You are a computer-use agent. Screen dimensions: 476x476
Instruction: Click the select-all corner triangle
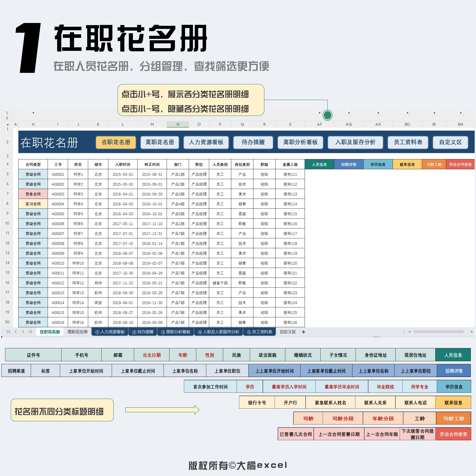(7, 124)
